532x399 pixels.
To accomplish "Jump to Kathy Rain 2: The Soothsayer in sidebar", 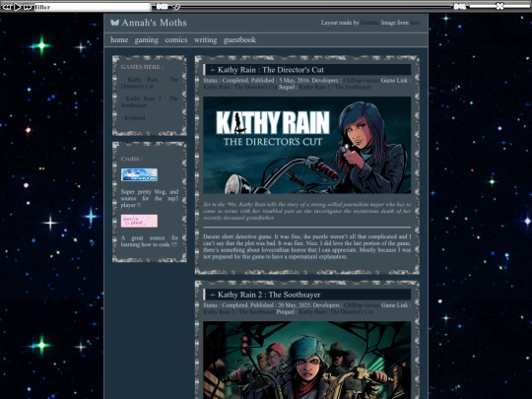I will tap(150, 101).
